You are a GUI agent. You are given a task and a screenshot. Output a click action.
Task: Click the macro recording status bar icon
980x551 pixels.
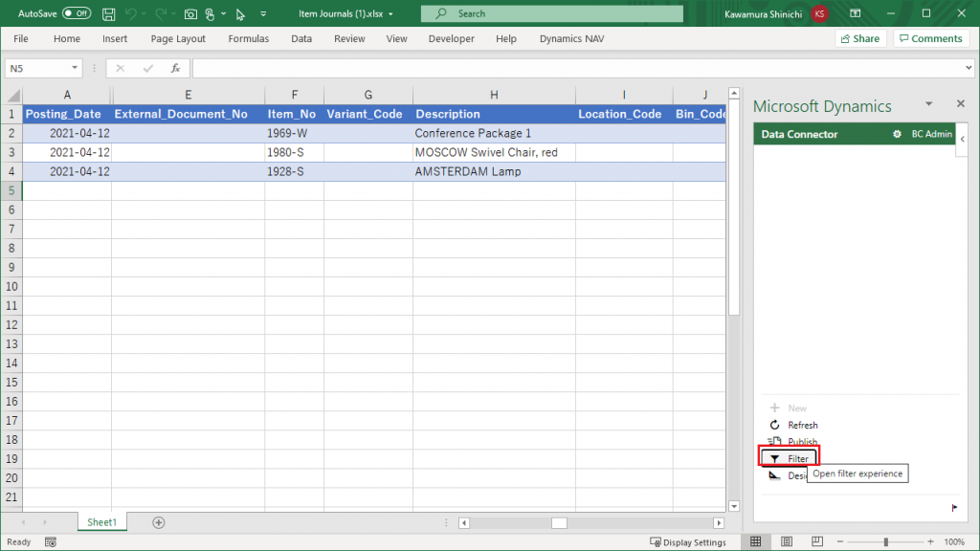point(51,542)
